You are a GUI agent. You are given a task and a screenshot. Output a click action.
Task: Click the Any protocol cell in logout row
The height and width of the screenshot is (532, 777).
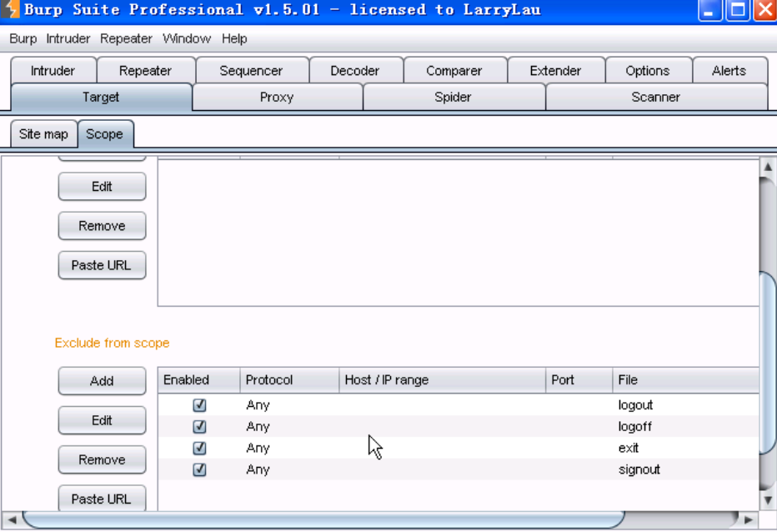(x=290, y=405)
